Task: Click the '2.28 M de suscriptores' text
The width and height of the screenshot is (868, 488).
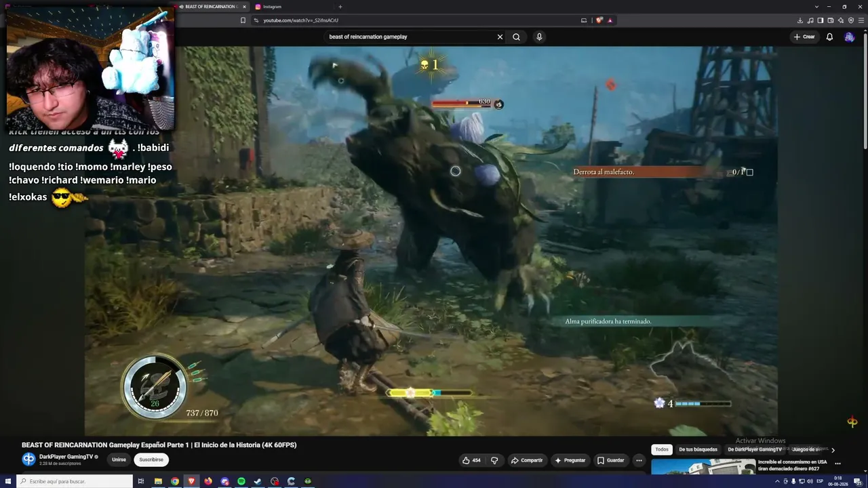Action: pyautogui.click(x=60, y=464)
